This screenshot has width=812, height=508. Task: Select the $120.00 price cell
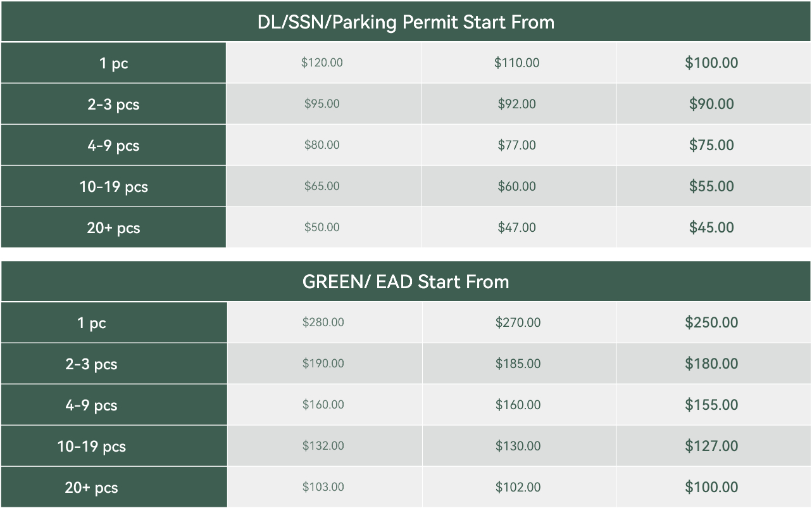tap(322, 63)
